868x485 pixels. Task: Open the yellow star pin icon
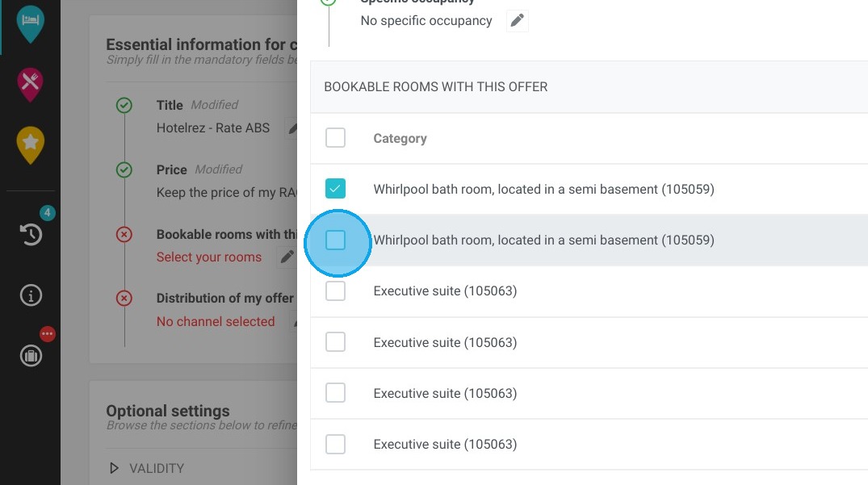30,145
